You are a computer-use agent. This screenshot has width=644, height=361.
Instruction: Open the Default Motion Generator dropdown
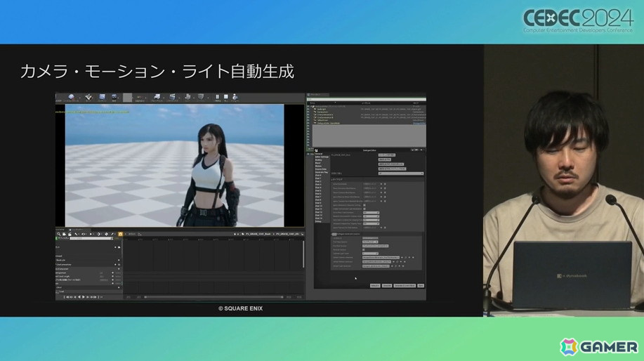coord(376,261)
